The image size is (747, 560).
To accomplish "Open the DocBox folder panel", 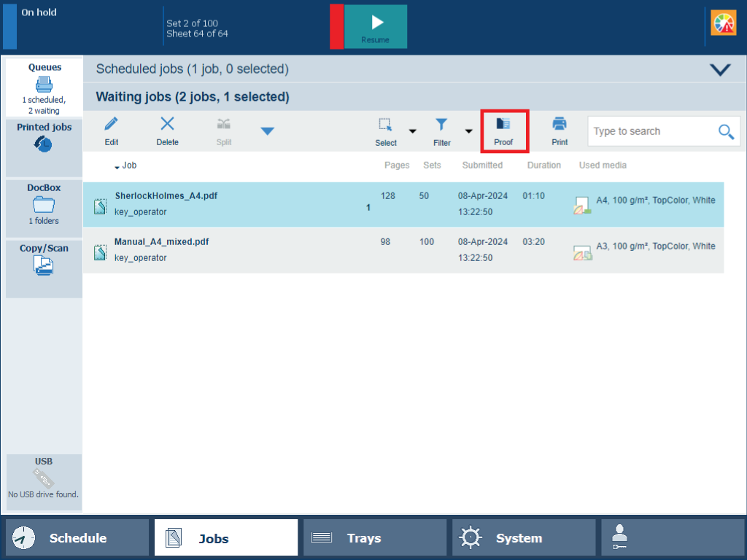I will 44,204.
